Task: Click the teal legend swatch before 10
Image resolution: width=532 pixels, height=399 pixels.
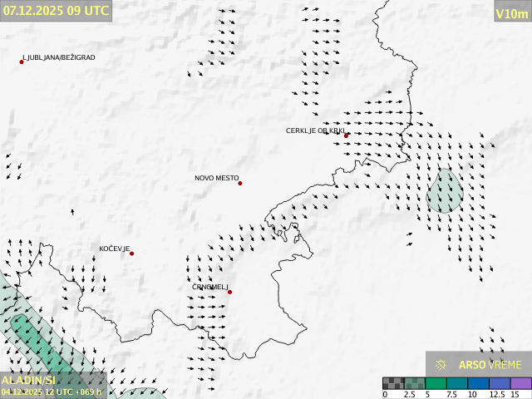Action: tap(456, 383)
